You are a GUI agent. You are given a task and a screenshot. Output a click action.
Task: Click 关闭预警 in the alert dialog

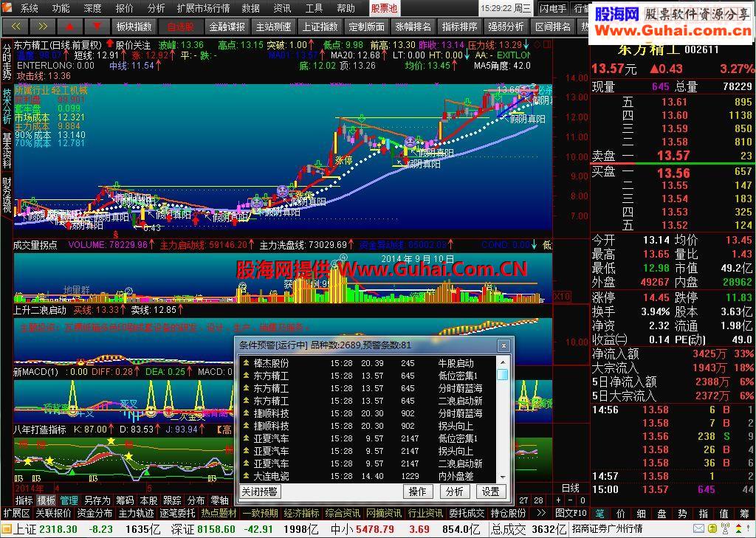click(260, 492)
